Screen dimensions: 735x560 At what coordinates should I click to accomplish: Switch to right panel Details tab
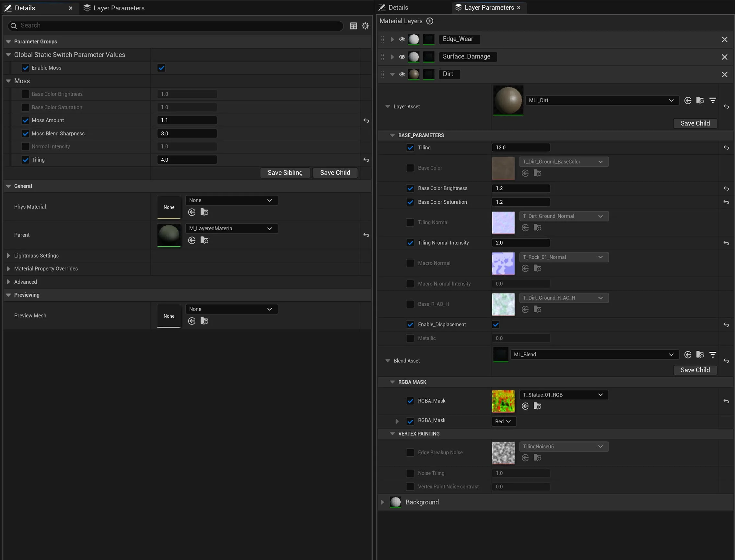click(x=393, y=7)
